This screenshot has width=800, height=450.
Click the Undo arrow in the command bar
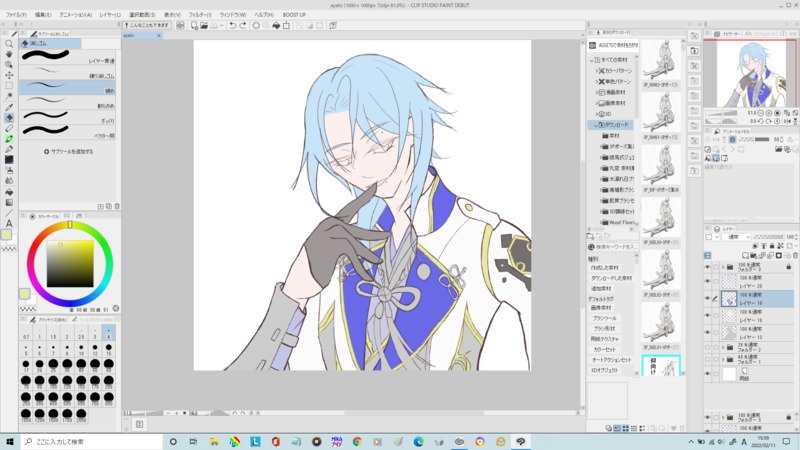(233, 26)
